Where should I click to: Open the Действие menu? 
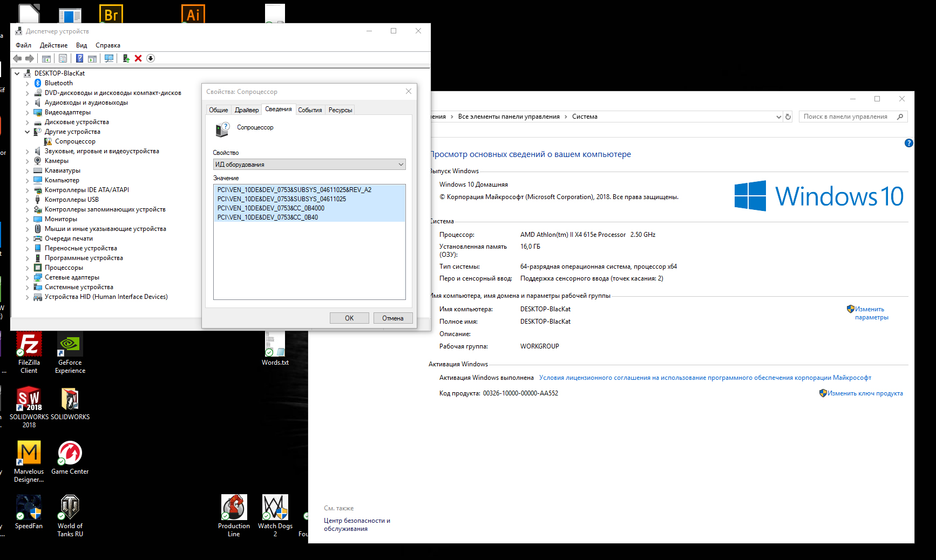54,45
